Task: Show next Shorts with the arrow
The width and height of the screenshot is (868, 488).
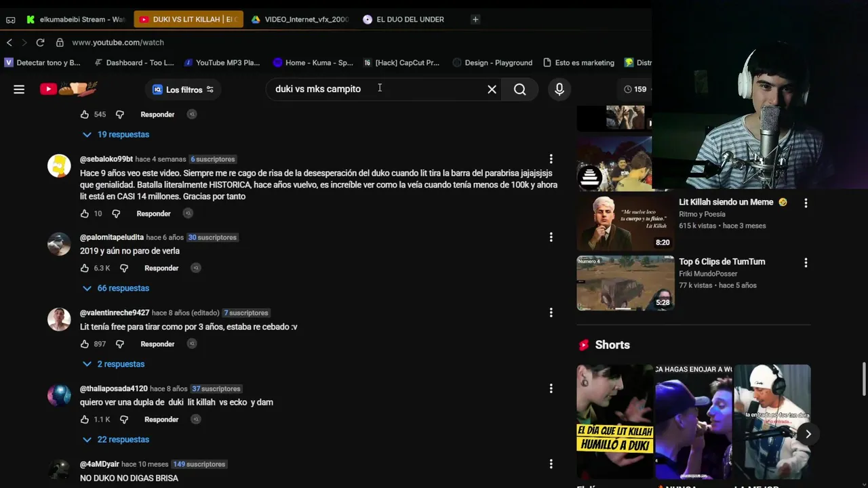Action: 808,434
